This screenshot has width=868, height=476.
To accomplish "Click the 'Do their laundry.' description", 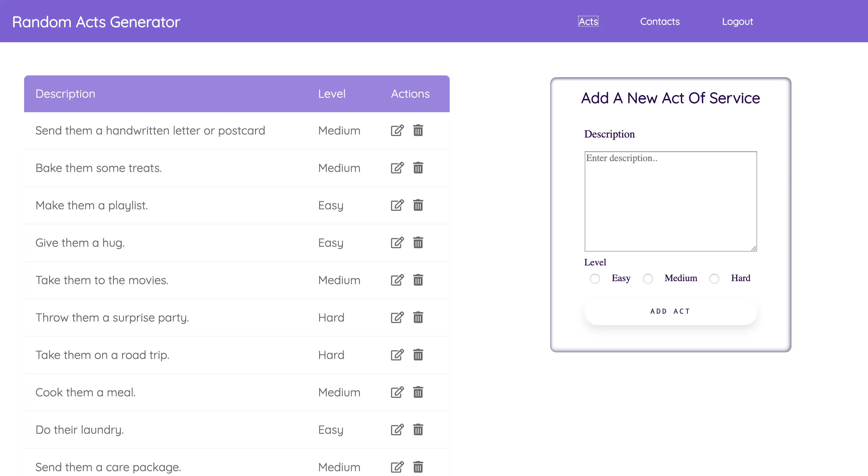I will pos(80,430).
